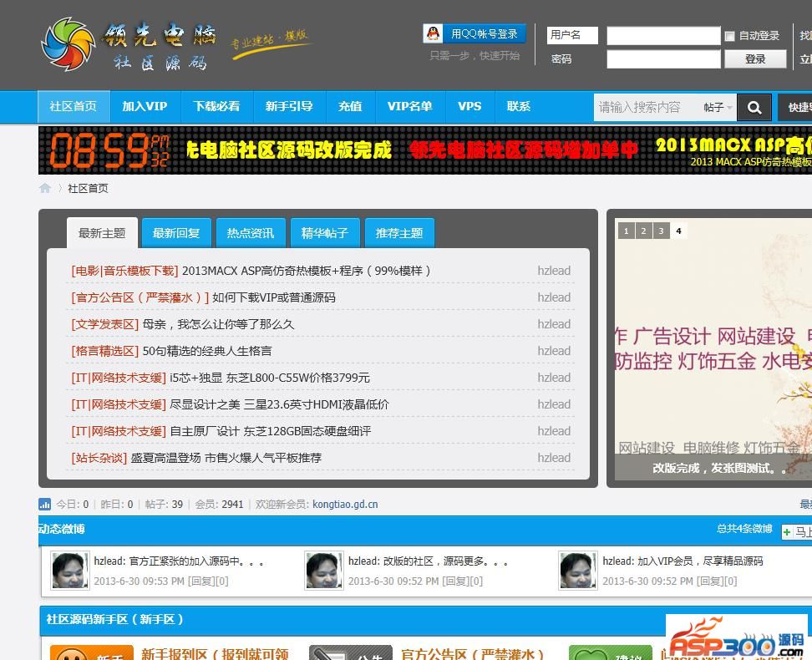This screenshot has width=812, height=660.
Task: Open the [文学发表区] category link
Action: coord(104,324)
